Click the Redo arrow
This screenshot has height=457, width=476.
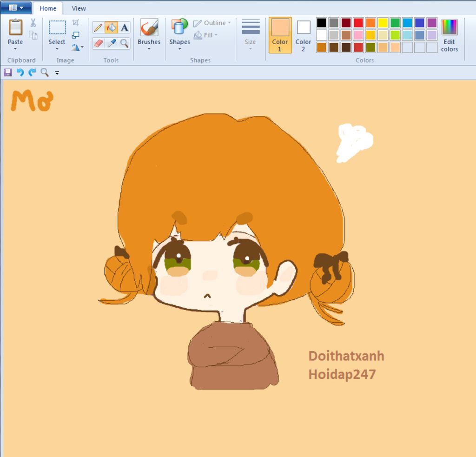pyautogui.click(x=32, y=72)
